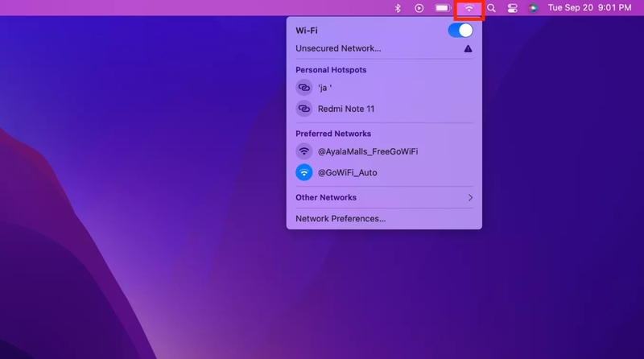Click the Preferred Networks heading
This screenshot has width=644, height=359.
[x=333, y=134]
